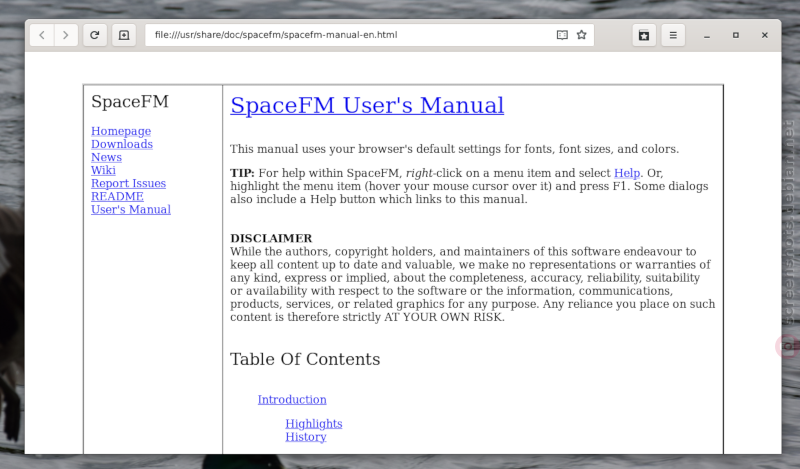Click the SpaceFM User's Manual title link
This screenshot has height=469, width=800.
tap(367, 106)
